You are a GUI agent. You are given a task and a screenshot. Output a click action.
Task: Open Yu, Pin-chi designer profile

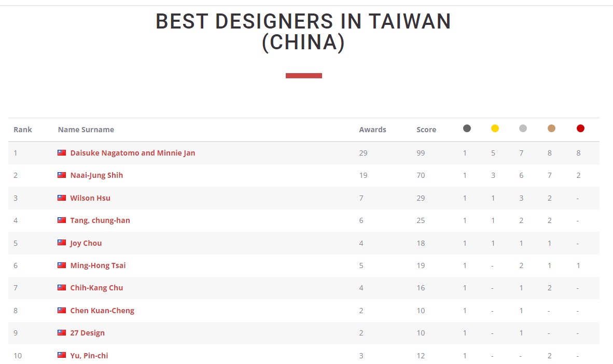[x=89, y=356]
